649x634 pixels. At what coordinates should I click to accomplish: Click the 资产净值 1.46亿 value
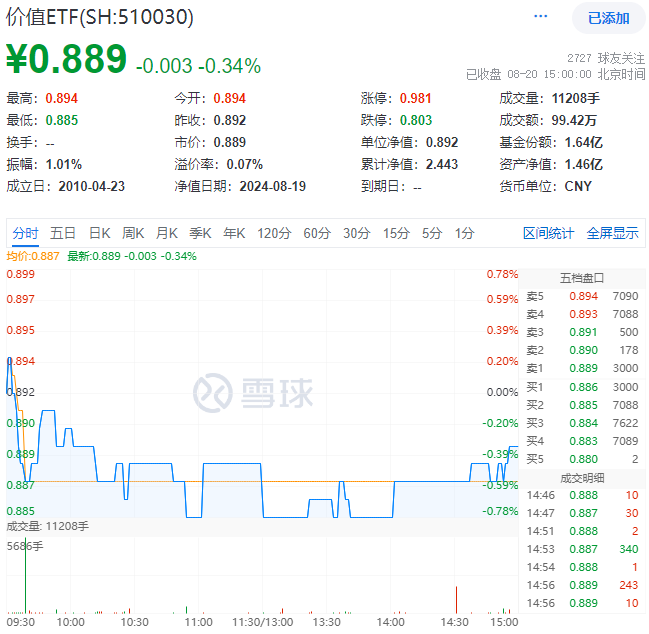pyautogui.click(x=584, y=164)
